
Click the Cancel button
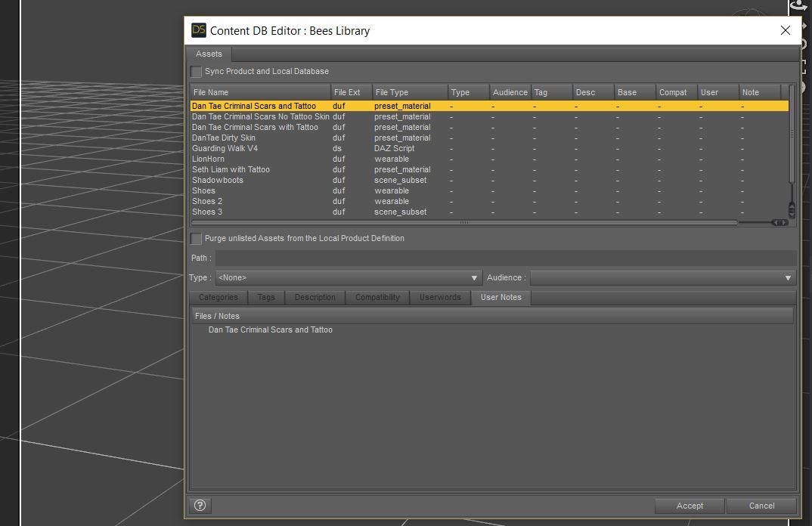(x=761, y=506)
